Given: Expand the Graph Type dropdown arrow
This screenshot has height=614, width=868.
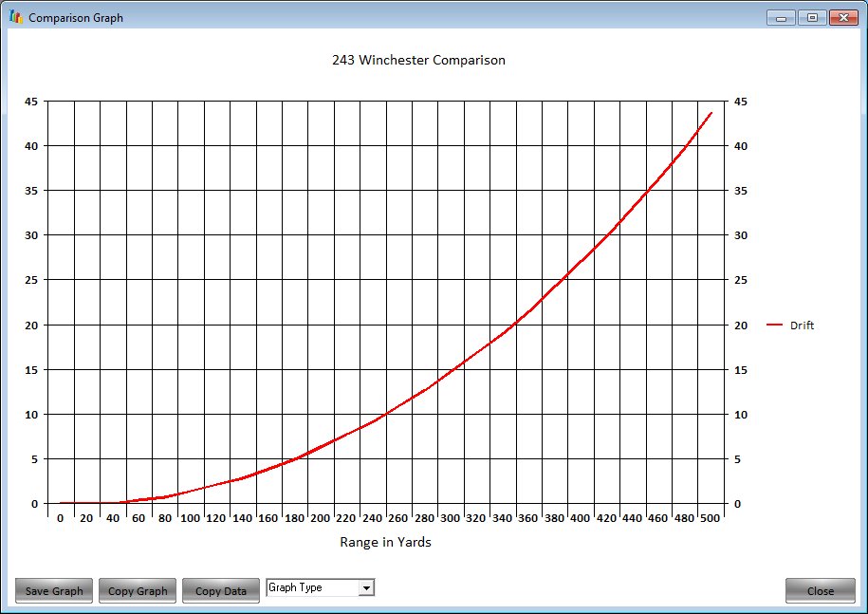Looking at the screenshot, I should [366, 588].
